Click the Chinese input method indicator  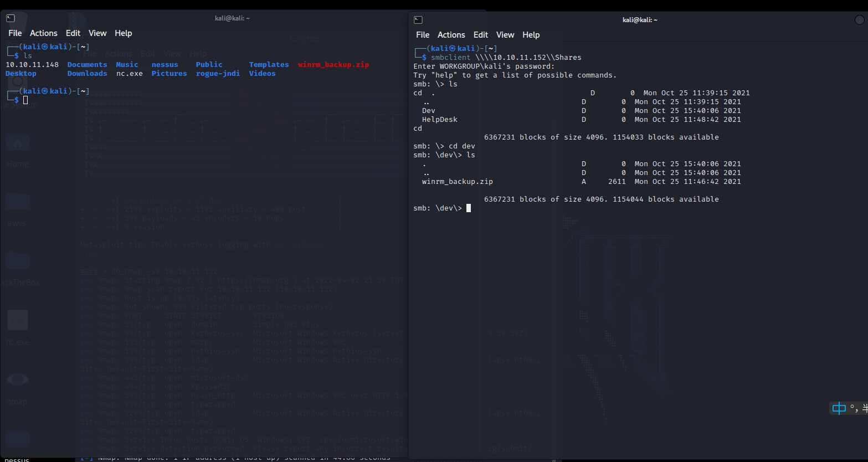[839, 409]
